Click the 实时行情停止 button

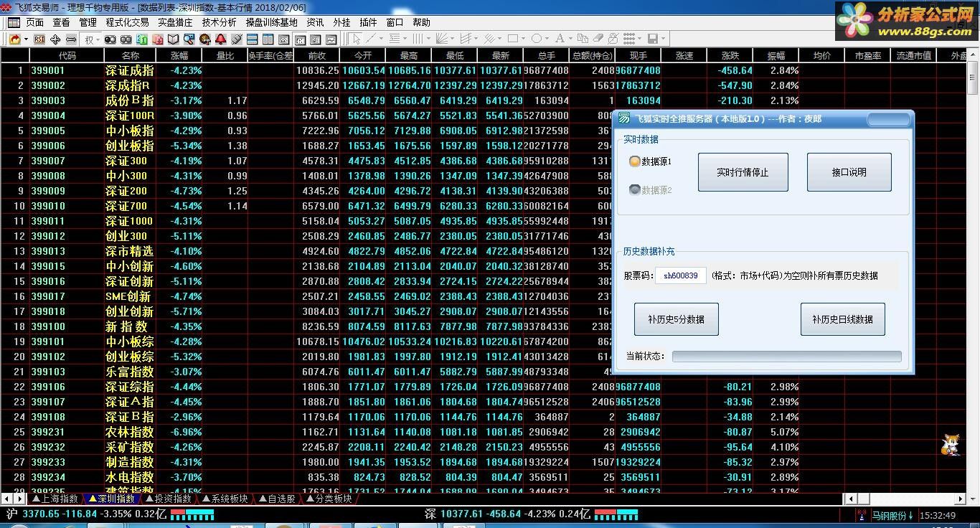pos(743,172)
